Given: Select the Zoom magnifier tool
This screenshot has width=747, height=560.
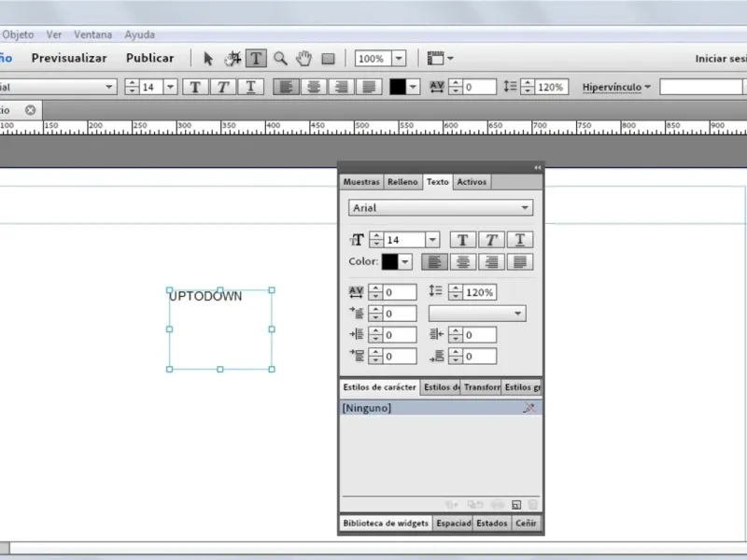Looking at the screenshot, I should (x=281, y=59).
